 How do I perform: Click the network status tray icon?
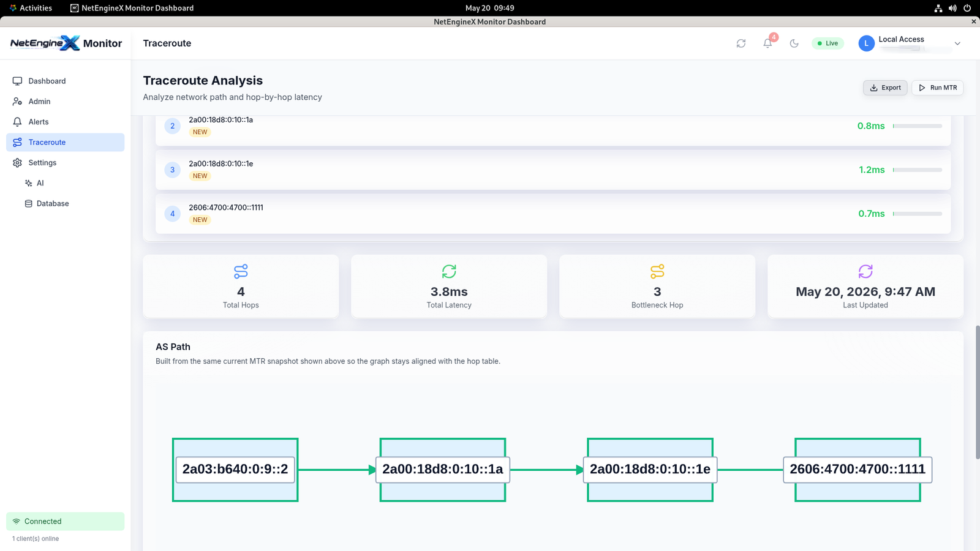point(938,8)
